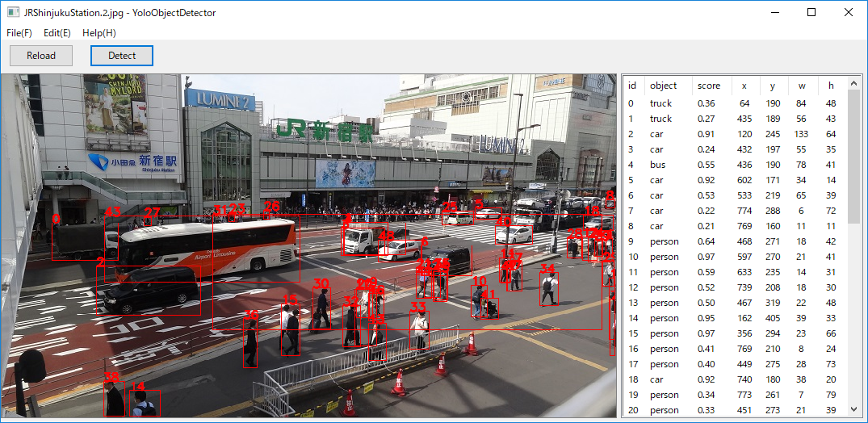Select row id 2 car score 0.91

736,134
